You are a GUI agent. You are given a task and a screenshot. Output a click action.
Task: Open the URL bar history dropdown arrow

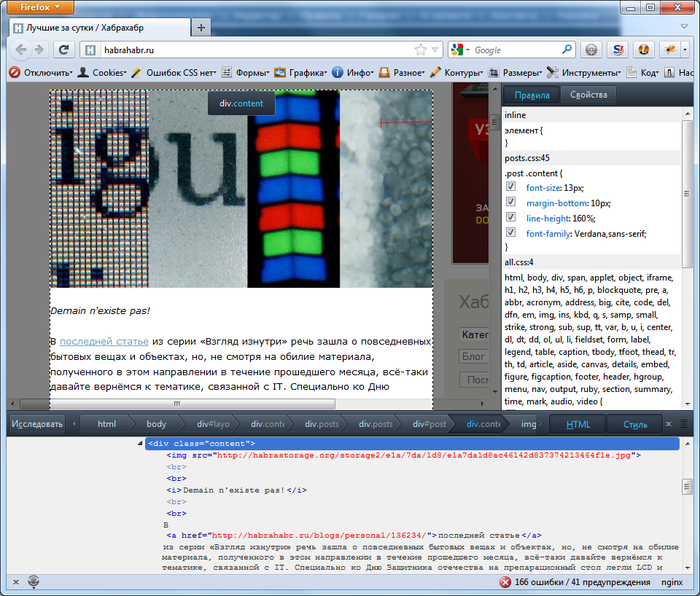click(x=434, y=50)
